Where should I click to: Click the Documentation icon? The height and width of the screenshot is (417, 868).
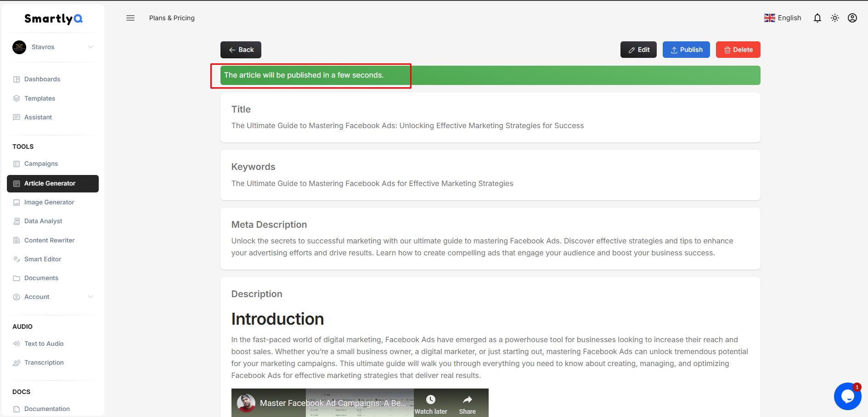coord(17,409)
